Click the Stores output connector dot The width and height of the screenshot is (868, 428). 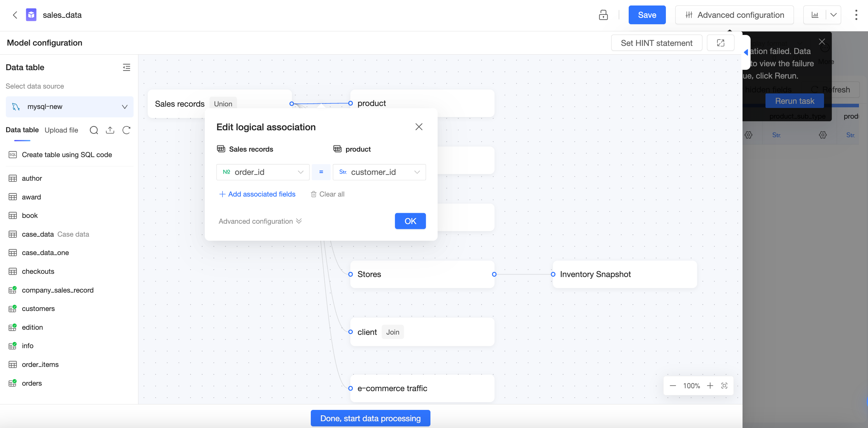[494, 274]
